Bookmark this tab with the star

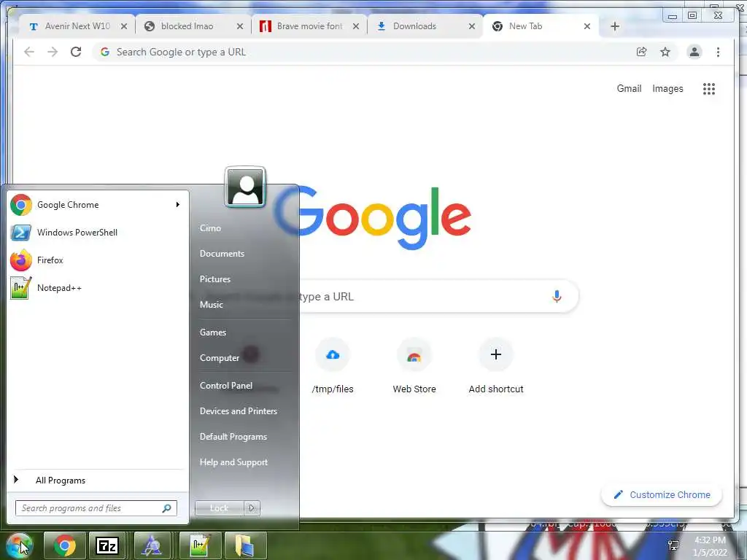[x=665, y=52]
